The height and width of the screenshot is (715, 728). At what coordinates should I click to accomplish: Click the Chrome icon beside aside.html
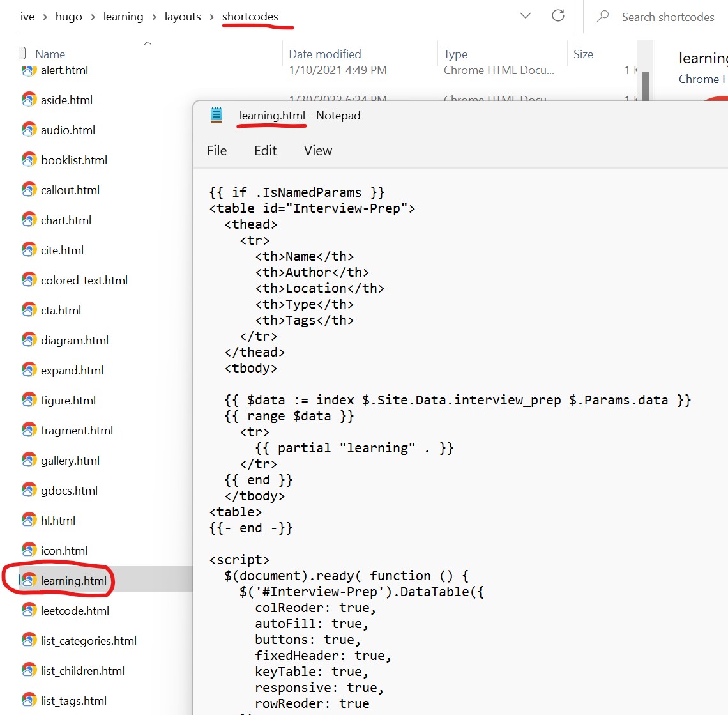tap(29, 100)
